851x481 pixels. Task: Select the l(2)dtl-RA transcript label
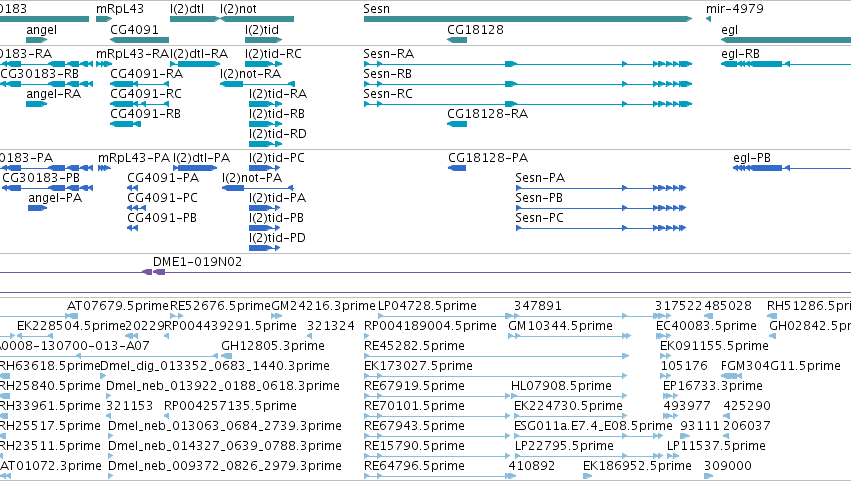(x=199, y=54)
